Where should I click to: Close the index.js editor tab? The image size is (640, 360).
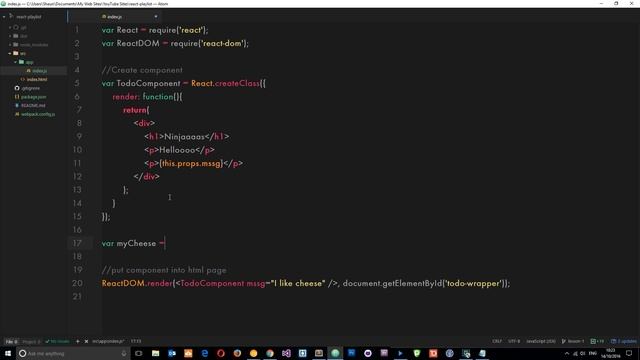pos(156,17)
